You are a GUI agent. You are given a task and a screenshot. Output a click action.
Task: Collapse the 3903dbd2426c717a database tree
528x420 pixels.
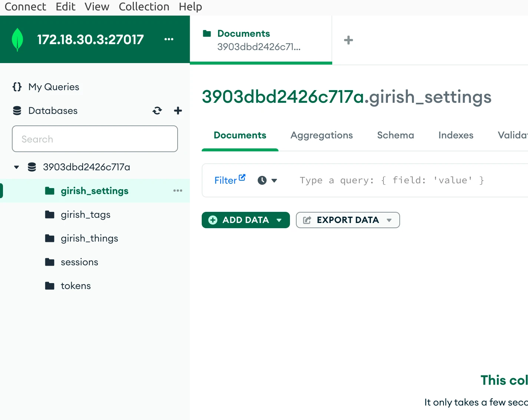(16, 167)
